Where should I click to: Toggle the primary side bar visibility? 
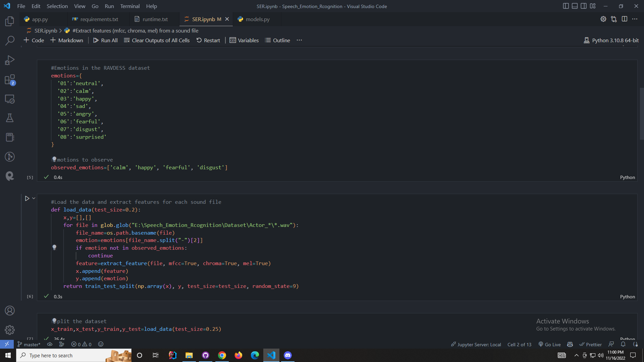click(x=566, y=6)
